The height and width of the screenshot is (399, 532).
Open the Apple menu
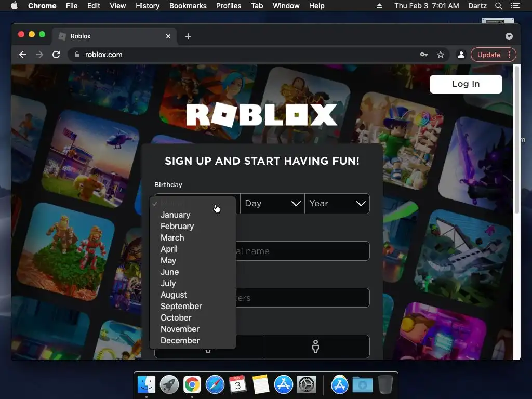14,6
